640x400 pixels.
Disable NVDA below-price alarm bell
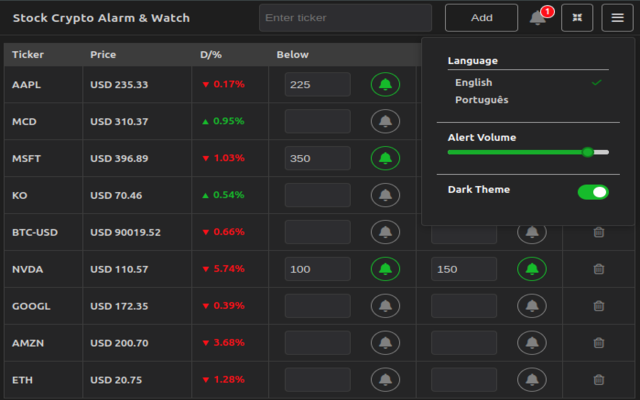(x=385, y=269)
